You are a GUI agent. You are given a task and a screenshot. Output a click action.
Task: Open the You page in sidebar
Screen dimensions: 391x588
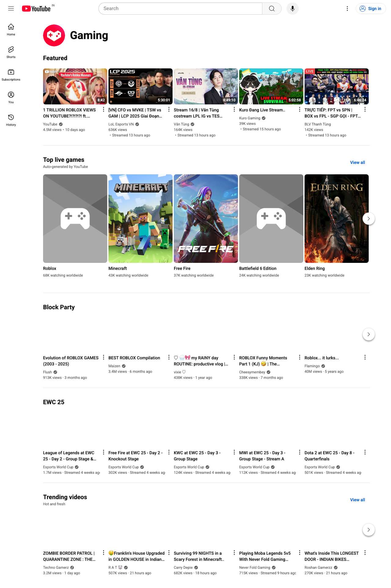[x=11, y=97]
